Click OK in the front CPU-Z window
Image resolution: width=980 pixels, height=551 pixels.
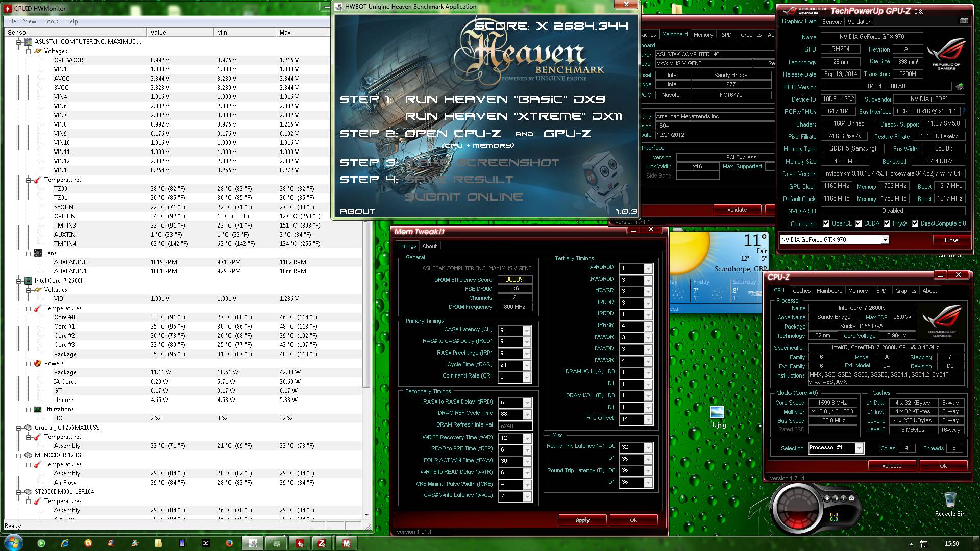point(943,466)
